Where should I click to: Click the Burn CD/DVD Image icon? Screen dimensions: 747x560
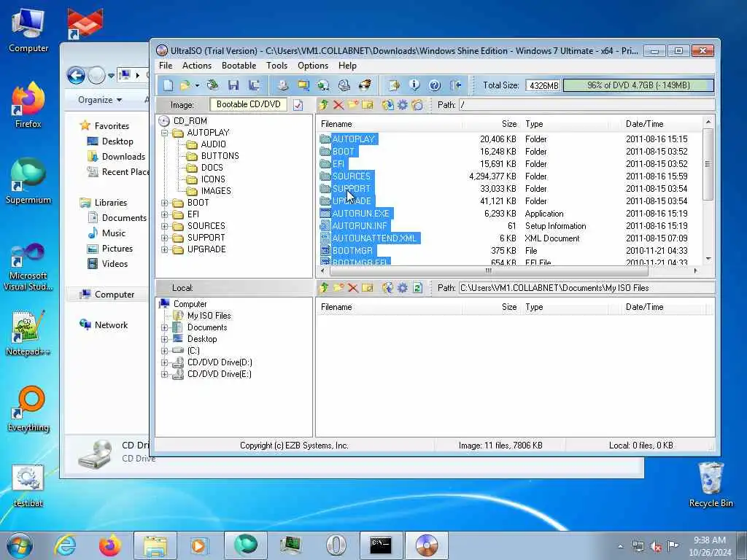tap(365, 85)
